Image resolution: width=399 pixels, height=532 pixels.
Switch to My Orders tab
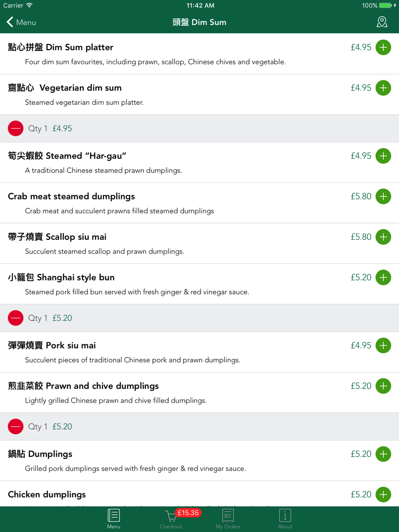[x=228, y=519]
